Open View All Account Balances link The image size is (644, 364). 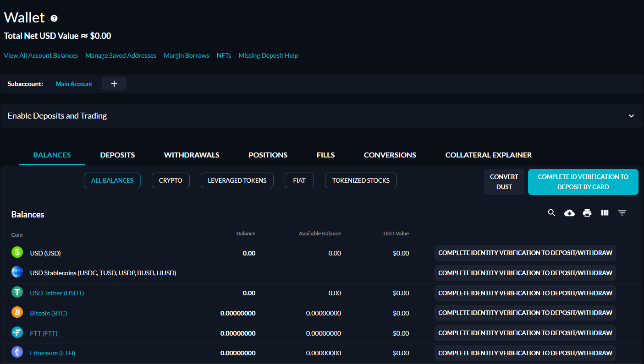pyautogui.click(x=41, y=55)
